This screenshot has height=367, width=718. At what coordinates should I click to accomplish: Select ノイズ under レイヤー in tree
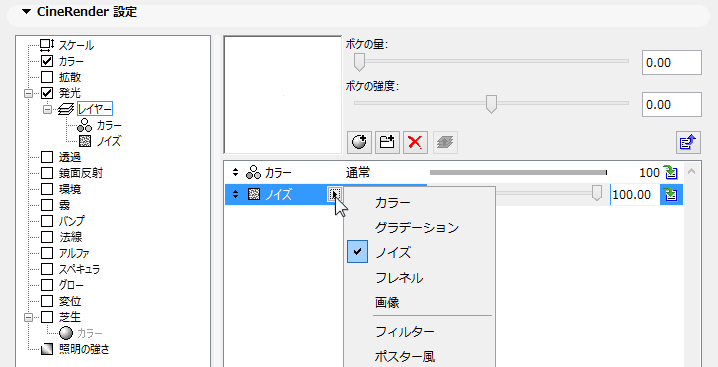point(109,141)
